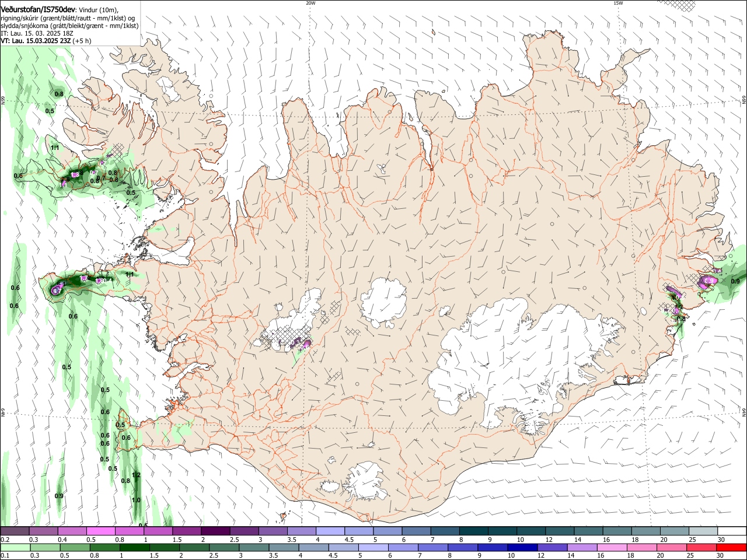This screenshot has width=747, height=560.
Task: Click the 1.0 precipitation value in the southwest sea
Action: coord(136,500)
